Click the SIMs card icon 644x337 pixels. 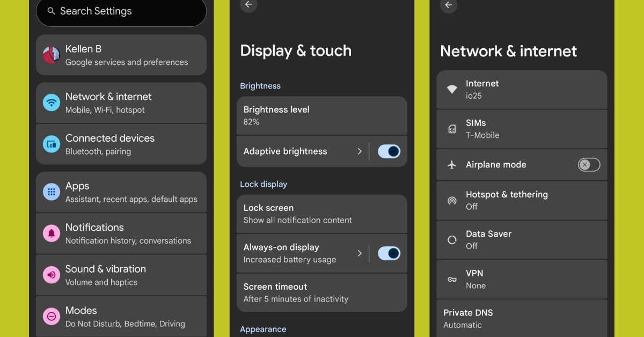(452, 129)
